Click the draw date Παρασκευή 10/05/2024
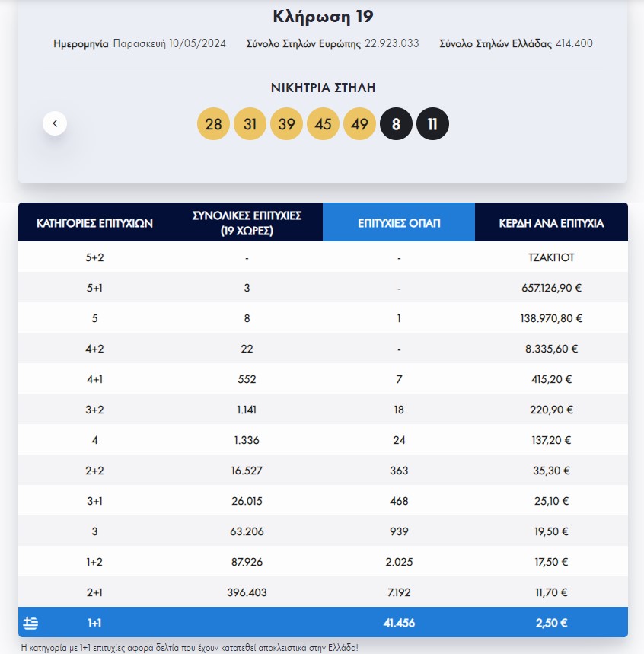 coord(169,43)
